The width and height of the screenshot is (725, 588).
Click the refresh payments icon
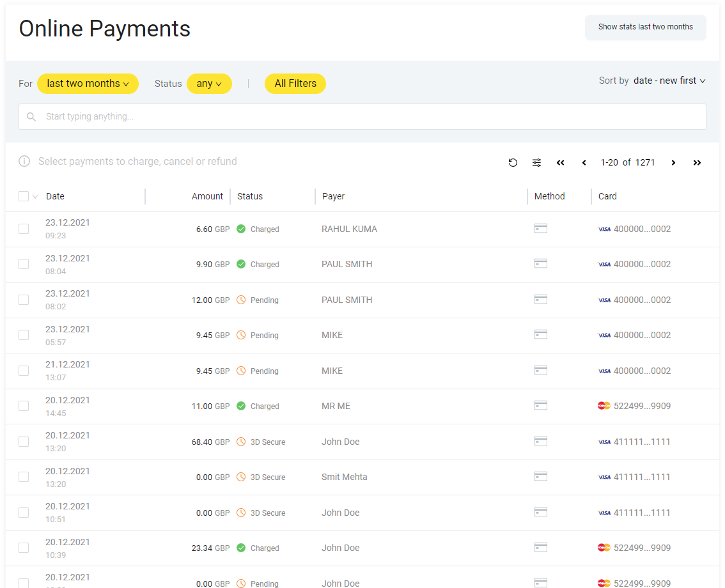(x=513, y=163)
